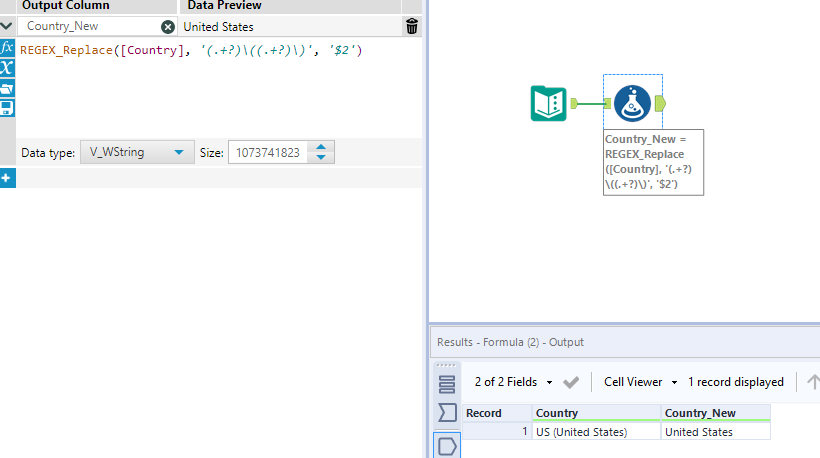The width and height of the screenshot is (820, 458).
Task: Select the Text Input tool on canvas
Action: tap(549, 104)
